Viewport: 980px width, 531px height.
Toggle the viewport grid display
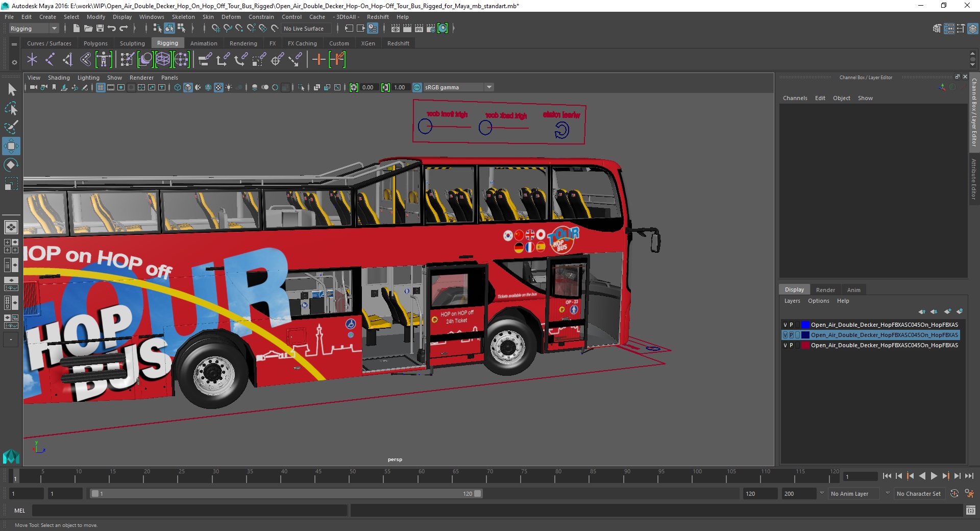(101, 87)
